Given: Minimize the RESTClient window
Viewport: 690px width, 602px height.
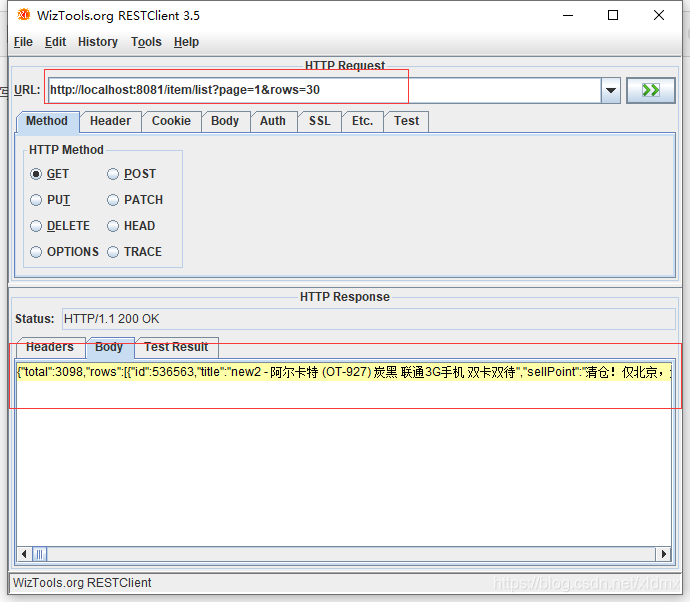Looking at the screenshot, I should point(568,15).
